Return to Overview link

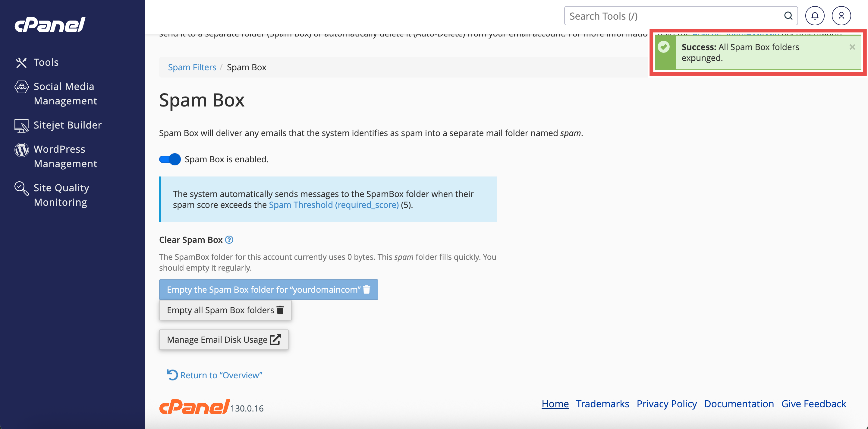tap(221, 375)
